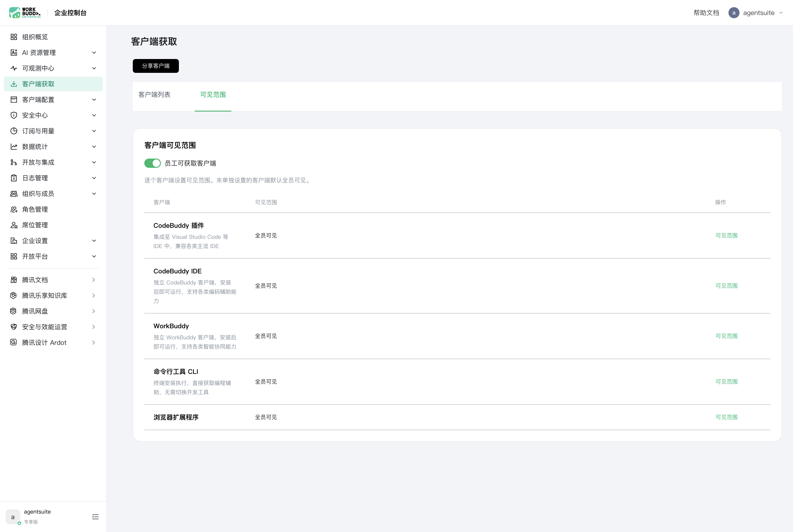The width and height of the screenshot is (793, 532).
Task: Open the agentsuite account dropdown arrow
Action: [781, 13]
